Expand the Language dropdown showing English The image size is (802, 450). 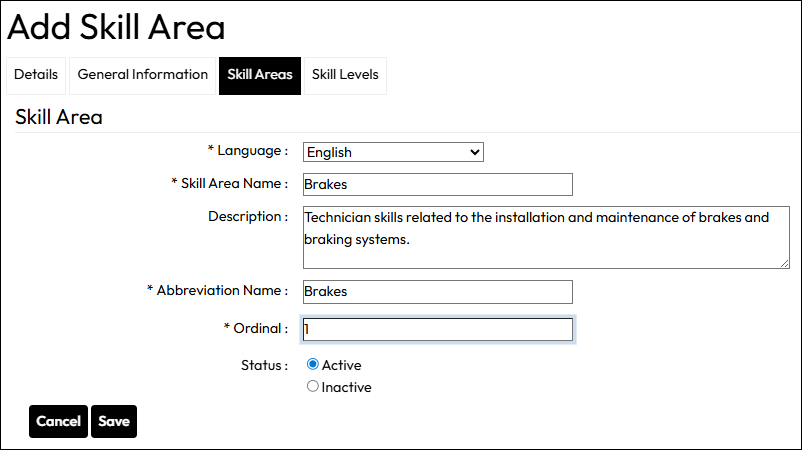(x=393, y=152)
